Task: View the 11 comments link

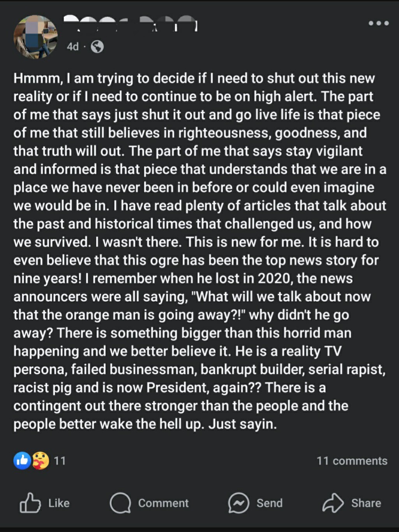Action: (x=352, y=461)
